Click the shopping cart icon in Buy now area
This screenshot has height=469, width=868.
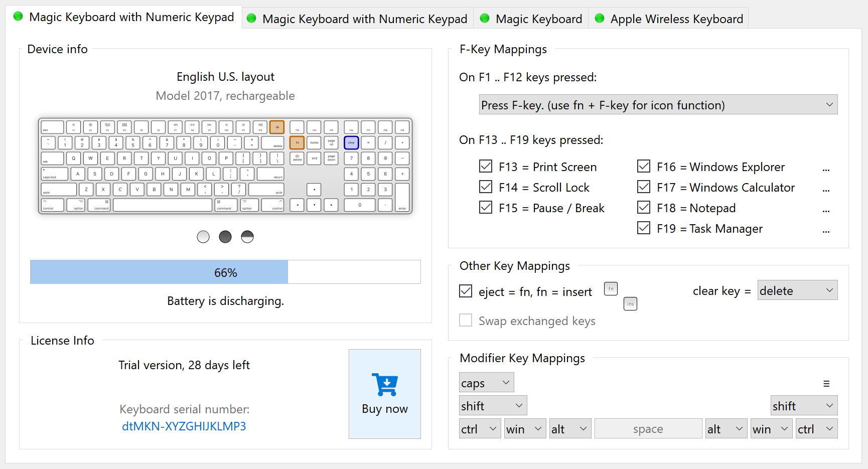tap(385, 385)
